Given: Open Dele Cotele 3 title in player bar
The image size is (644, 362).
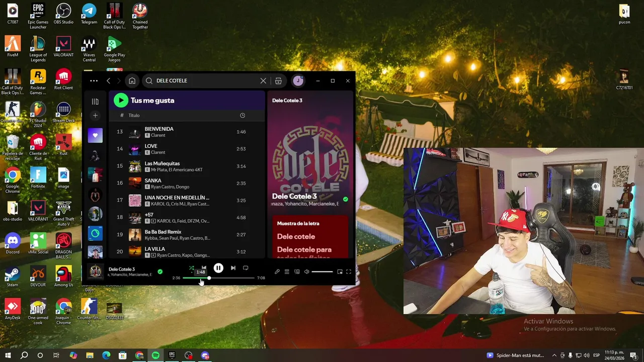Looking at the screenshot, I should pyautogui.click(x=122, y=269).
